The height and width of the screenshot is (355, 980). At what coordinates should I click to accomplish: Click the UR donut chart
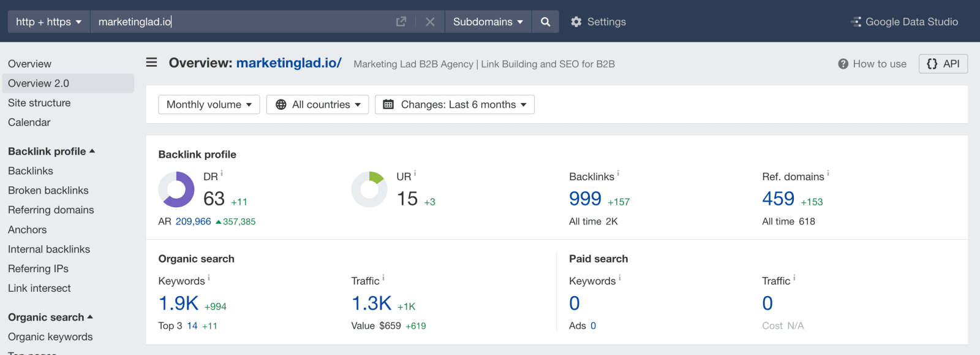pos(369,189)
